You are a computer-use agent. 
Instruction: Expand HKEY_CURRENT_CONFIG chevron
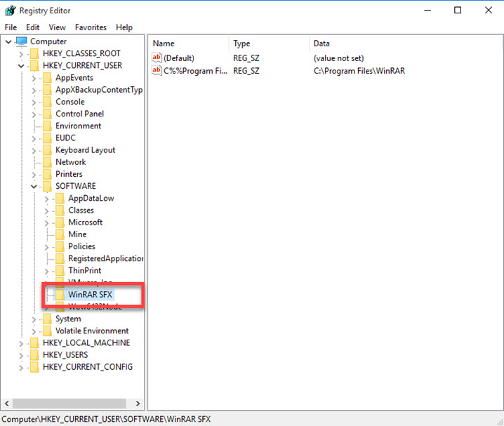tap(21, 368)
